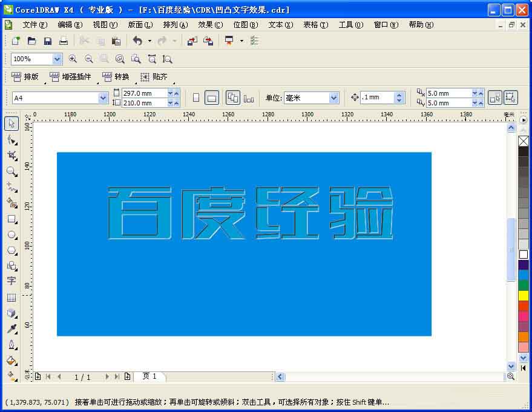Screen dimensions: 532x412
Task: Select the Freehand drawing tool
Action: click(x=11, y=187)
